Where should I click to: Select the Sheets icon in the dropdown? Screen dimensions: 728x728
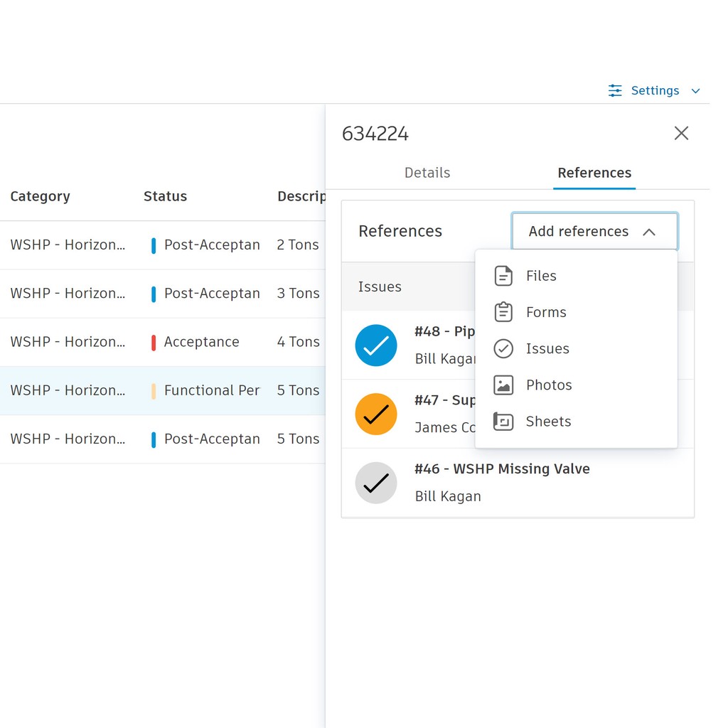503,421
